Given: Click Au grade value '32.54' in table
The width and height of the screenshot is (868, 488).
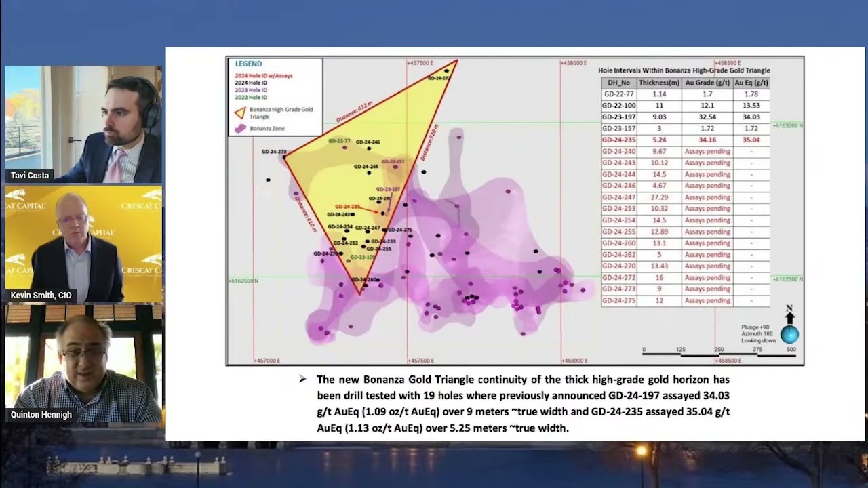Looking at the screenshot, I should (x=707, y=117).
